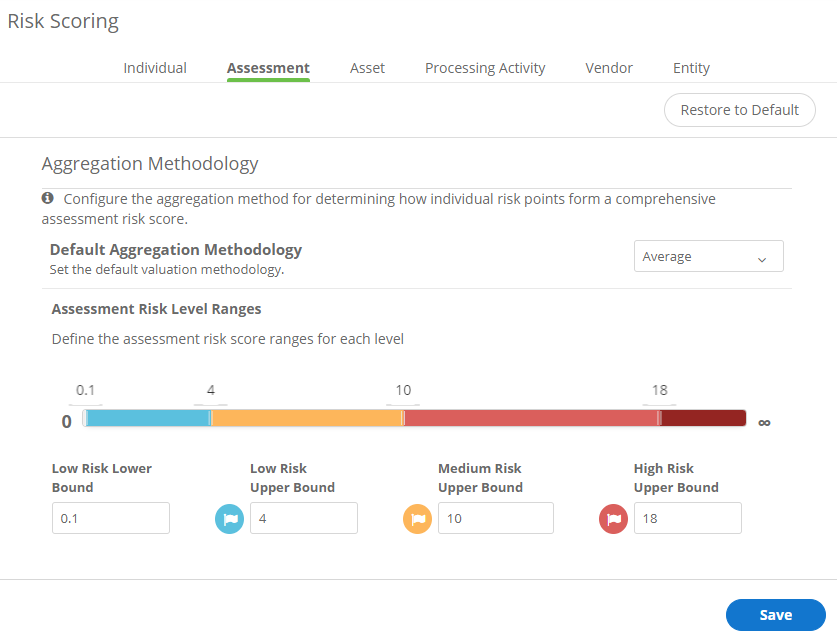Click the red High Risk flag icon
The image size is (837, 641).
coord(613,518)
